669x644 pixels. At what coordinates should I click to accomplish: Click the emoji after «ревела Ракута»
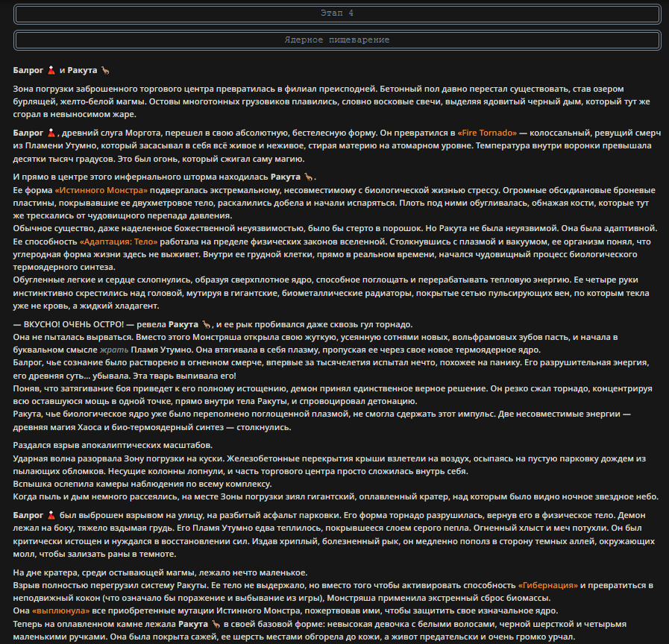coord(207,324)
